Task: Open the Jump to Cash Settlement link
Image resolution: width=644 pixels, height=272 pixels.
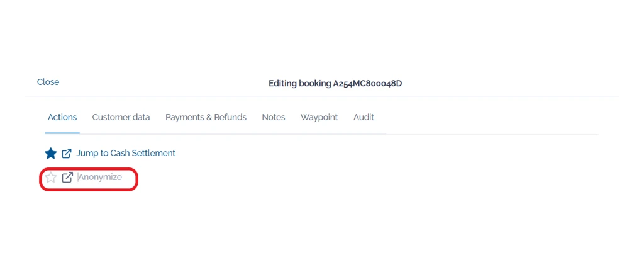Action: click(x=126, y=153)
